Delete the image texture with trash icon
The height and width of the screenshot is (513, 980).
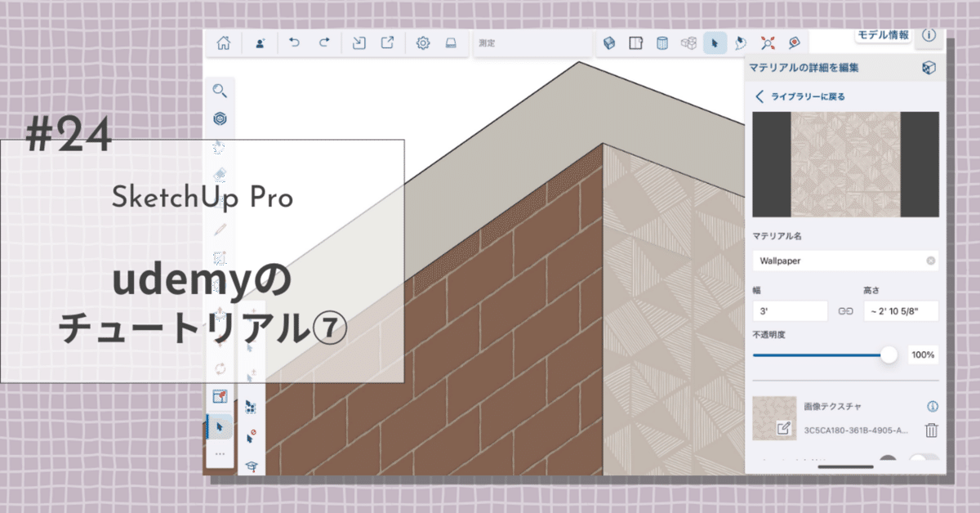931,430
